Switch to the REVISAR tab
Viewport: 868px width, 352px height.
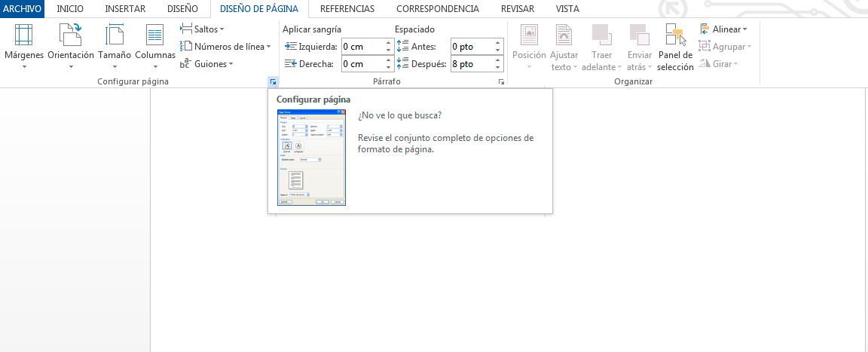pos(518,9)
